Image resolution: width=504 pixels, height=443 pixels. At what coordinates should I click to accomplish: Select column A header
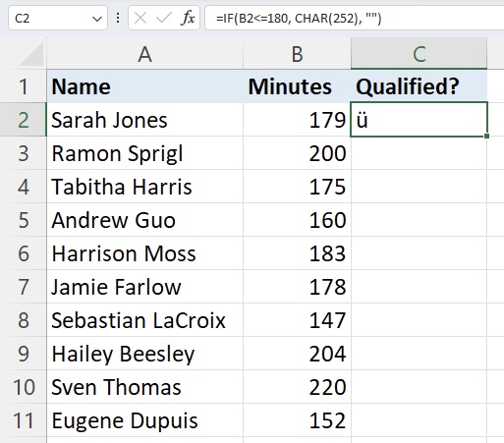pos(144,54)
